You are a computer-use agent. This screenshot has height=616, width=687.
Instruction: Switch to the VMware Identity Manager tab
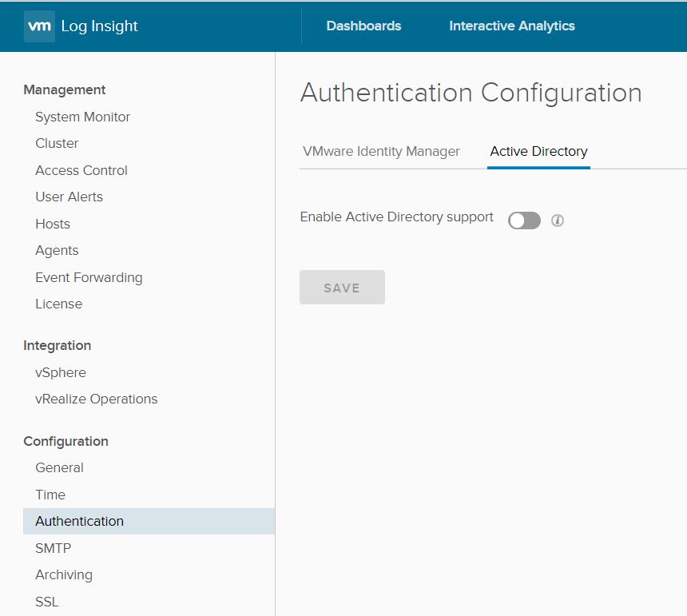(x=381, y=151)
